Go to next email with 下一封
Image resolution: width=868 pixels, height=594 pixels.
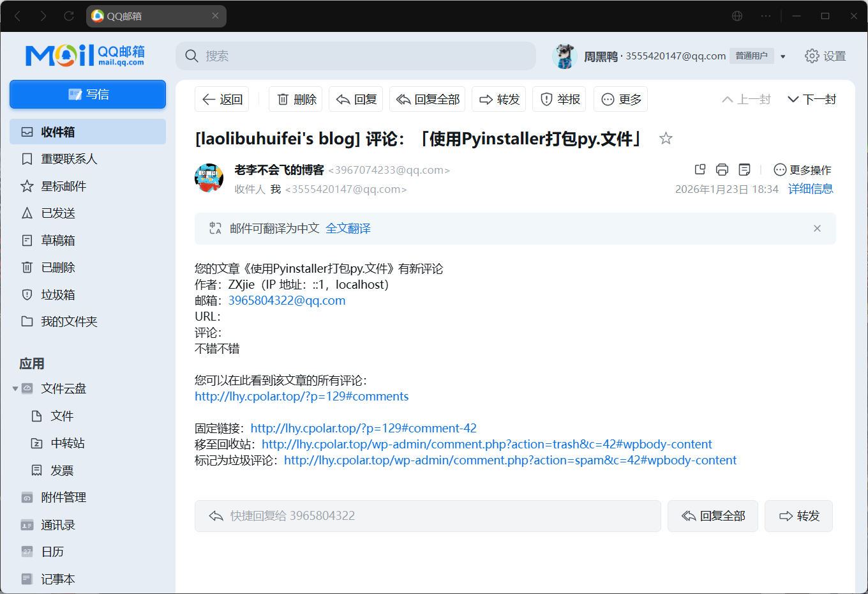tap(812, 100)
